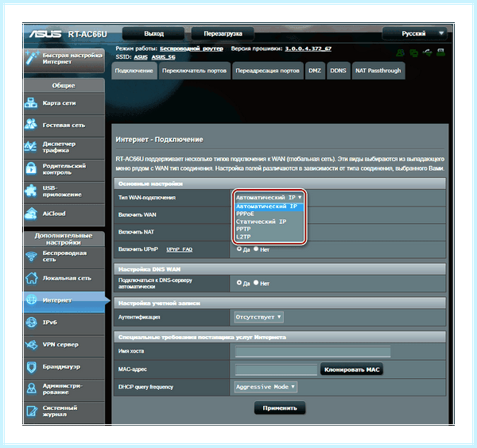The height and width of the screenshot is (448, 477).
Task: Choose PPPoE in the WAN type list
Action: [270, 214]
